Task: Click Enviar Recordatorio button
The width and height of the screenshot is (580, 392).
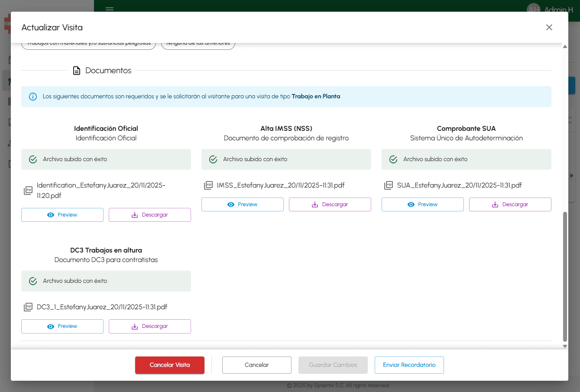Action: click(x=409, y=365)
